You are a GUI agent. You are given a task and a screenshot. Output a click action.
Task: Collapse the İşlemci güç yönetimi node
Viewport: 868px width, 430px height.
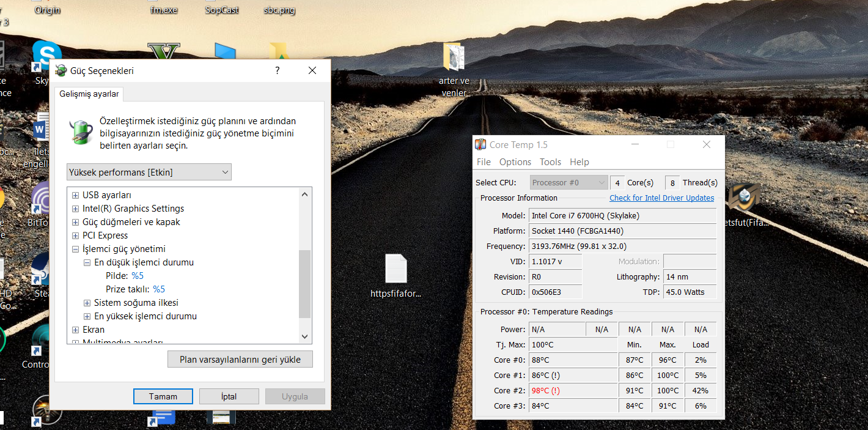click(75, 249)
